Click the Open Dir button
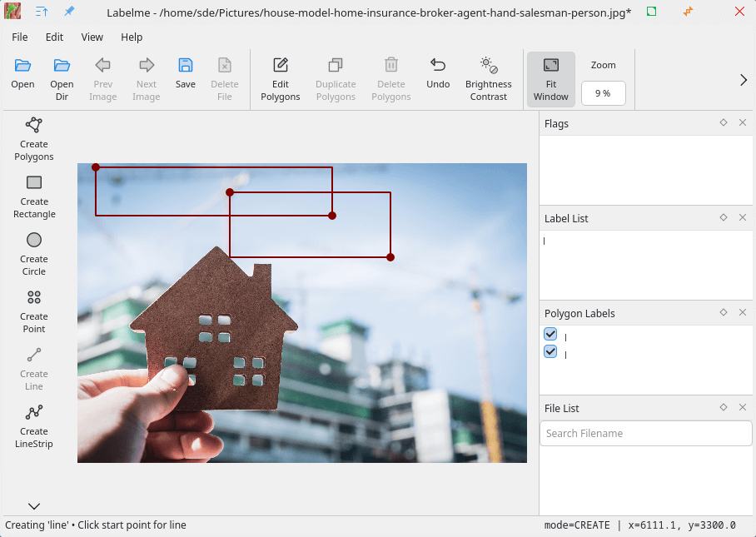Viewport: 756px width, 537px height. [62, 73]
